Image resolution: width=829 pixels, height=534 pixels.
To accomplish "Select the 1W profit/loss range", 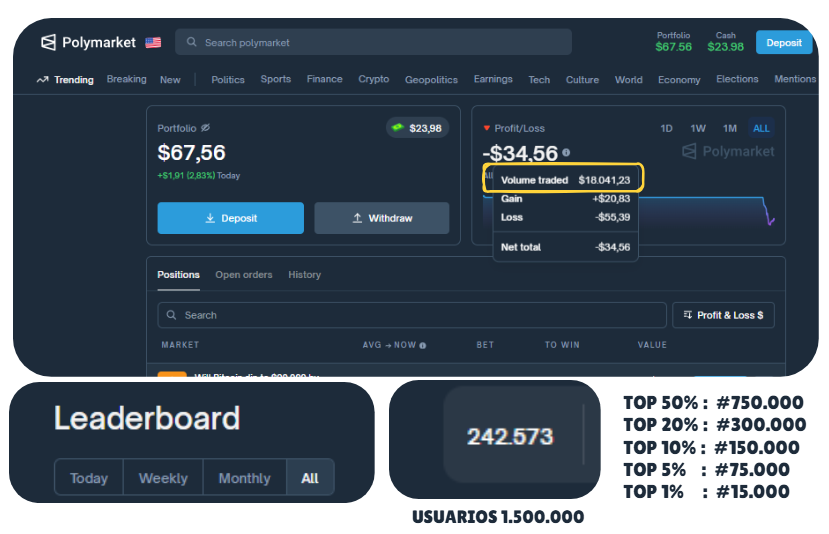I will (698, 128).
